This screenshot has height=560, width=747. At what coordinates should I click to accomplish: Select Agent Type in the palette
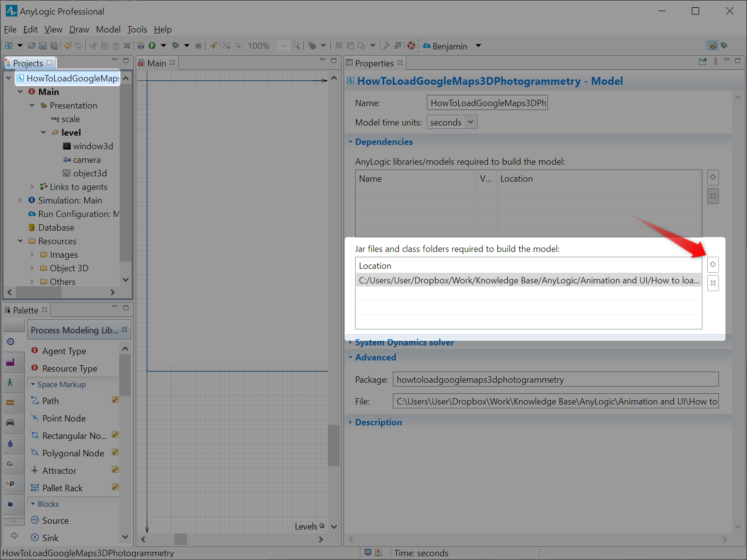(64, 351)
